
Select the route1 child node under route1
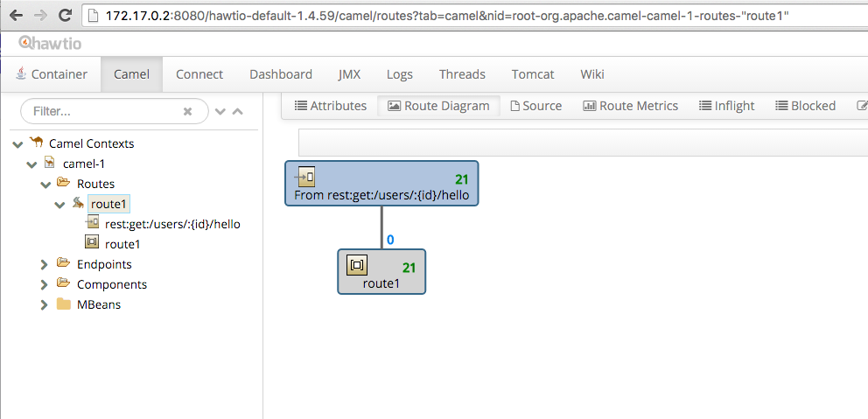coord(122,244)
